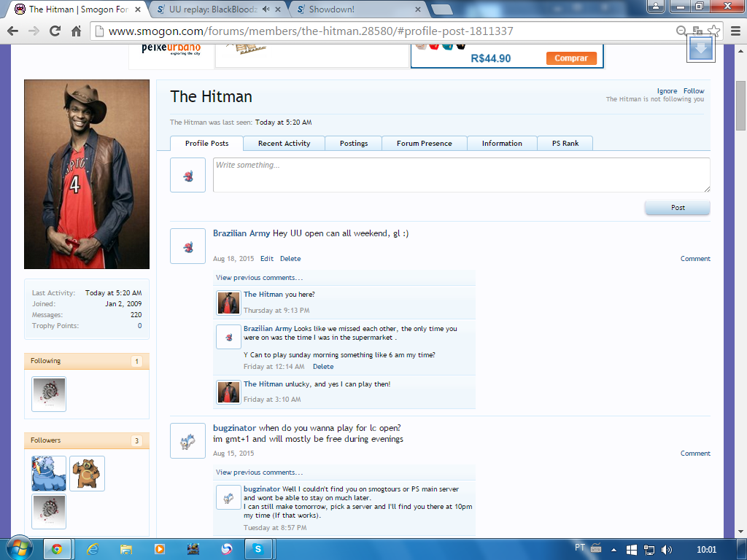Screen dimensions: 747x560
Task: Click the 'Write something...' text box
Action: click(461, 175)
